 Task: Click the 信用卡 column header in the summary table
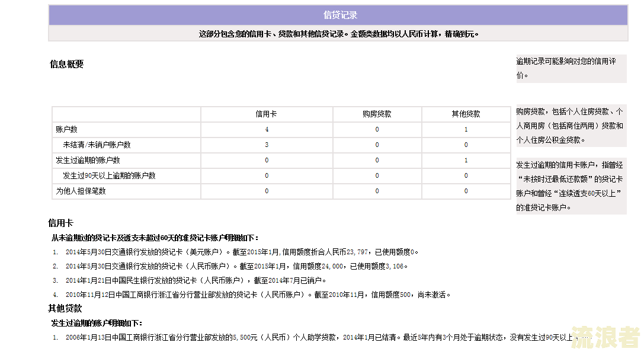[x=266, y=114]
